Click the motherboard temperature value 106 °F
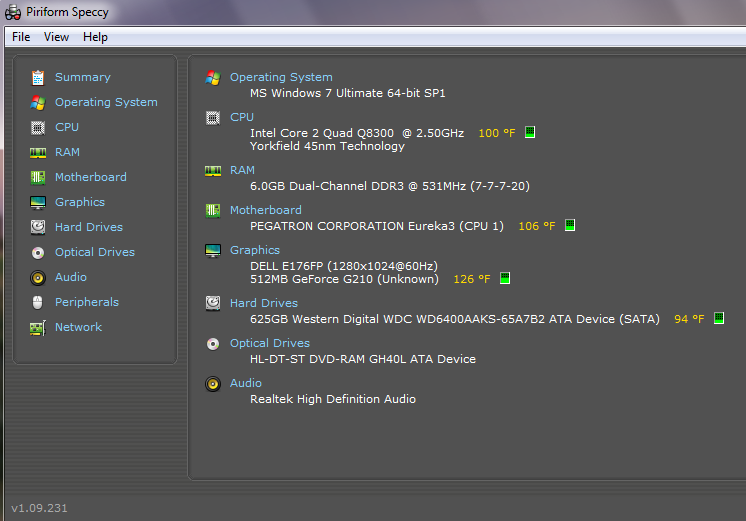The height and width of the screenshot is (521, 746). coord(537,226)
